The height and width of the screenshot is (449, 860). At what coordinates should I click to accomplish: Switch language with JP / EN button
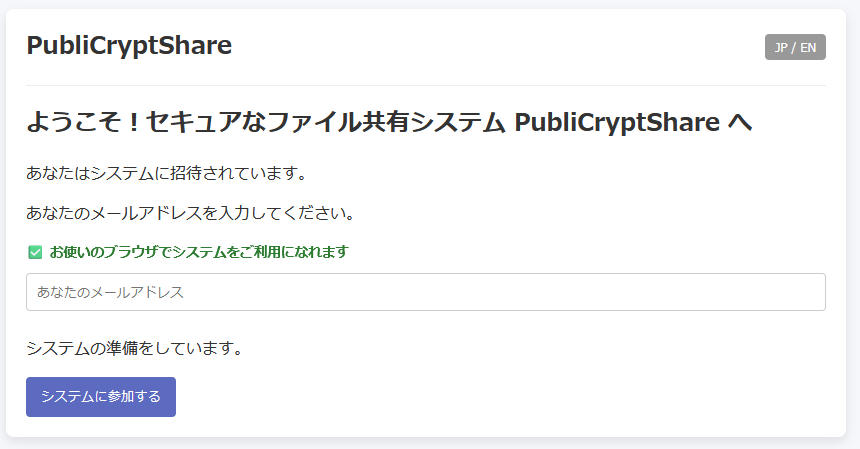click(795, 47)
